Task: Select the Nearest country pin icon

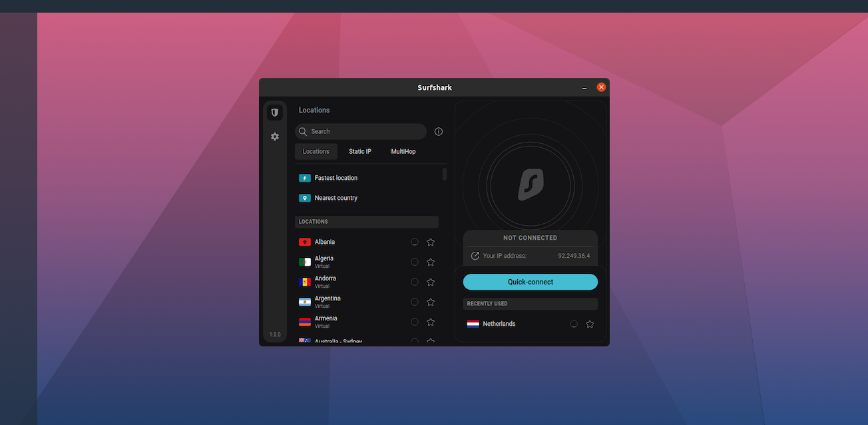Action: tap(305, 198)
